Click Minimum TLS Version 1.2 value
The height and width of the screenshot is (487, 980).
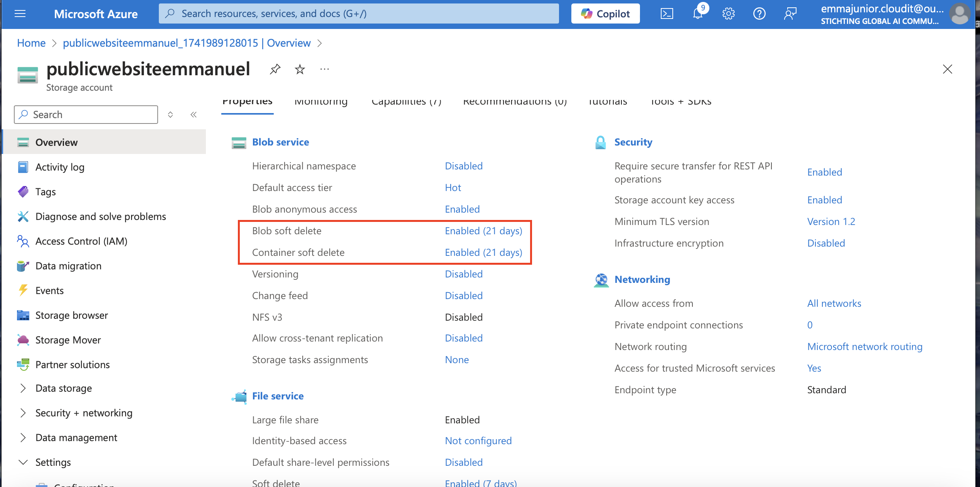coord(831,222)
